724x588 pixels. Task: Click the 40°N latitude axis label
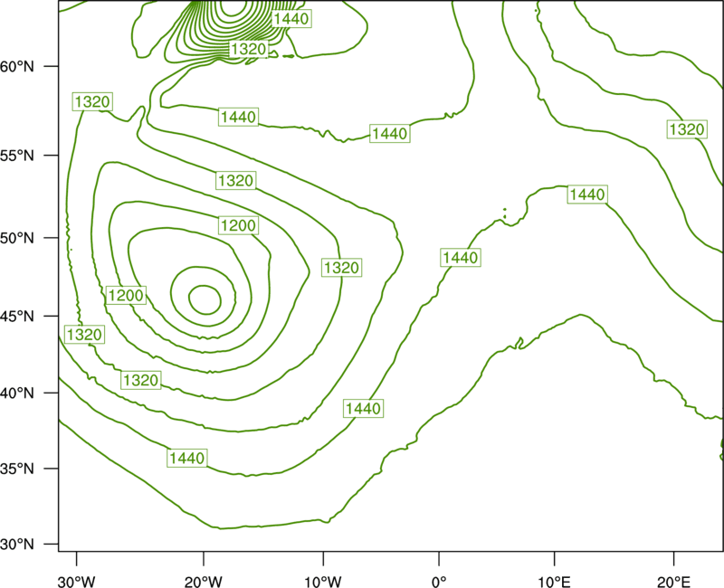17,394
